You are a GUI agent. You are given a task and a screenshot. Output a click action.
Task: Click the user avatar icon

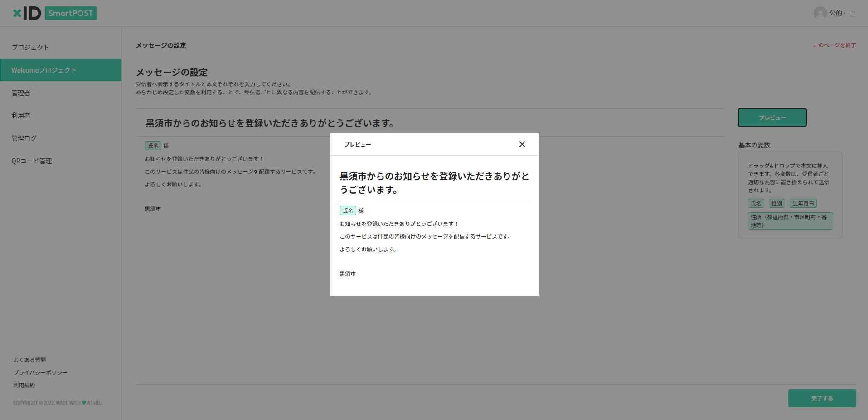[820, 13]
